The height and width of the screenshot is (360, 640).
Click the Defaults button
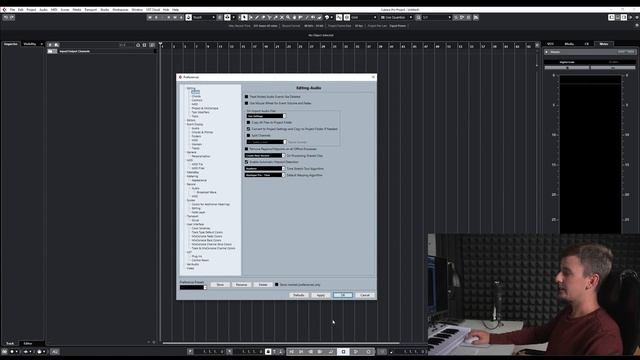(299, 295)
